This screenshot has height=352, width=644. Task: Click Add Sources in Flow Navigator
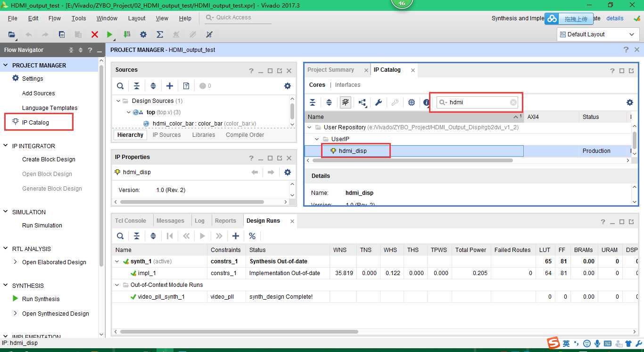click(38, 93)
